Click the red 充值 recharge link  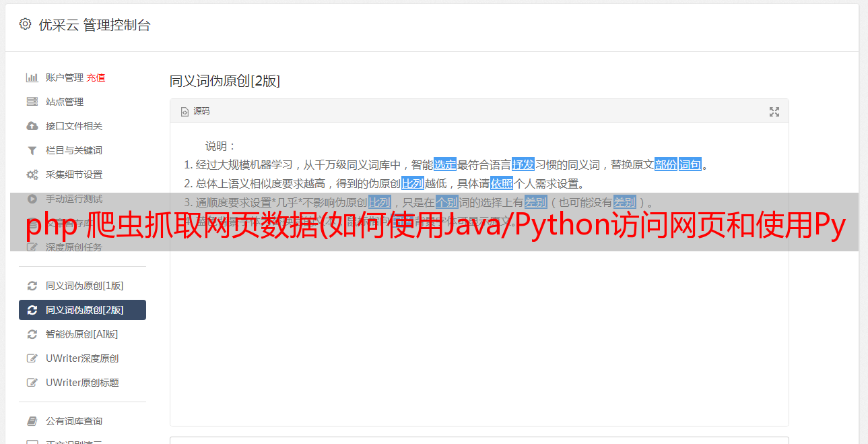point(96,77)
